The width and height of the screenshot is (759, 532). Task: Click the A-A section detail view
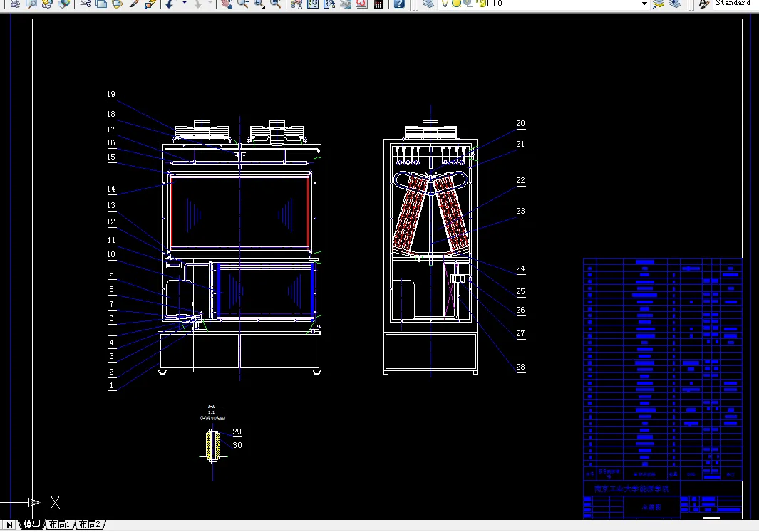click(x=213, y=446)
